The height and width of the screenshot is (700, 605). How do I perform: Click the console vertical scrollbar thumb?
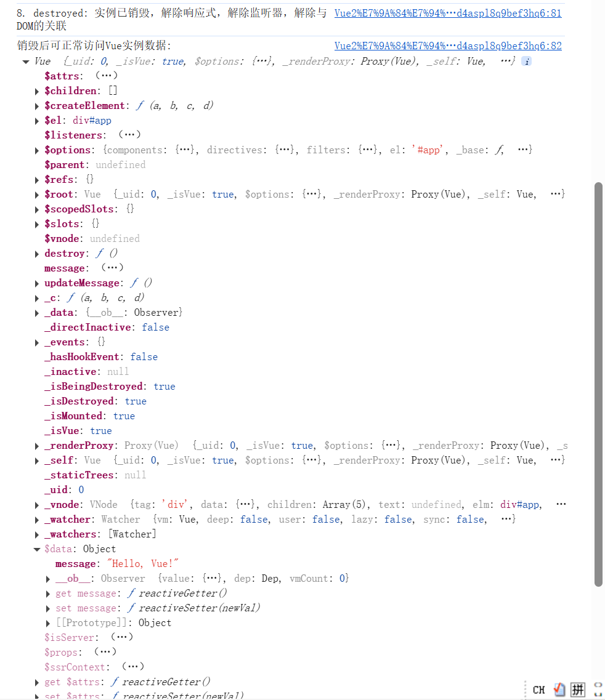click(x=598, y=384)
